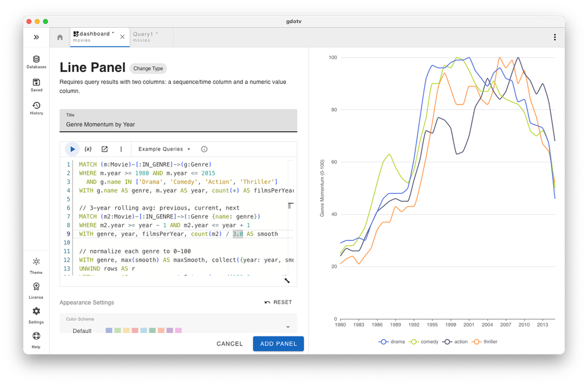The height and width of the screenshot is (385, 588).
Task: Expand the Example Queries dropdown
Action: point(164,149)
